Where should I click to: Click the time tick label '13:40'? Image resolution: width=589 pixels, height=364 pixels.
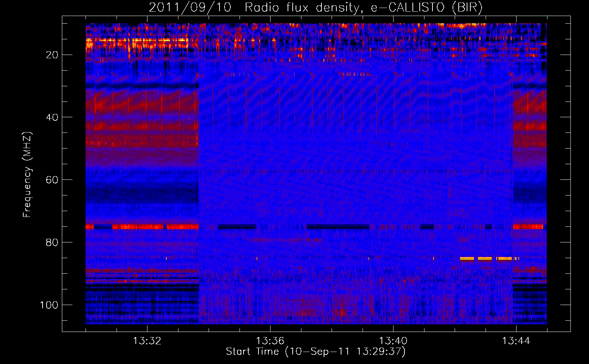click(393, 341)
